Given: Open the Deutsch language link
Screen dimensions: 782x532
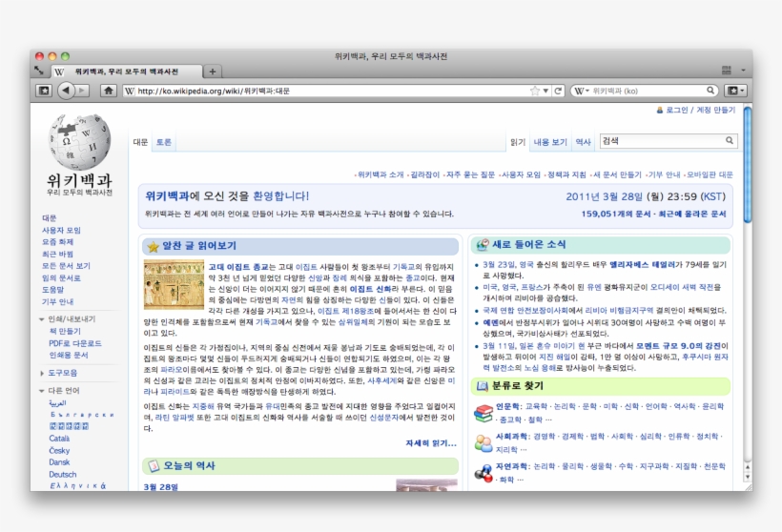Looking at the screenshot, I should tap(63, 474).
